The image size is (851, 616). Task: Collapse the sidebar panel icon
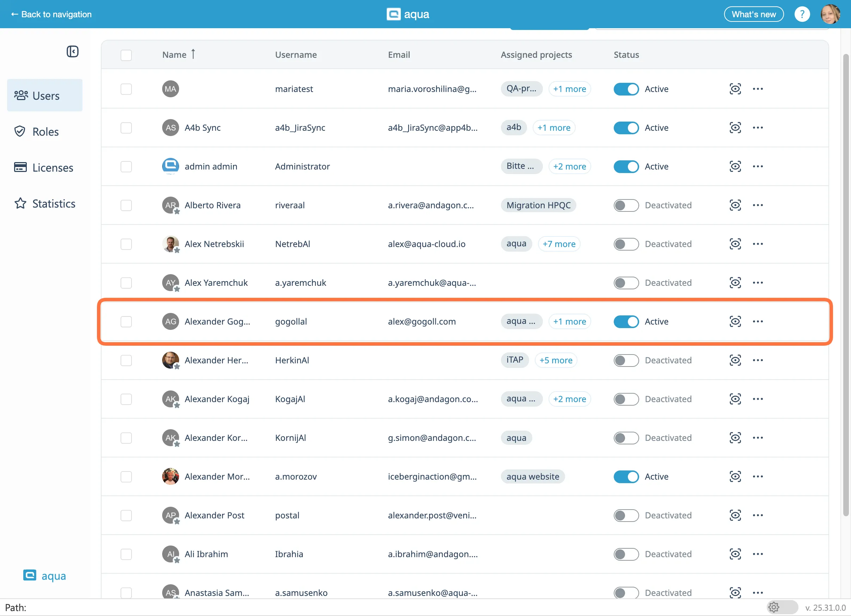click(72, 51)
